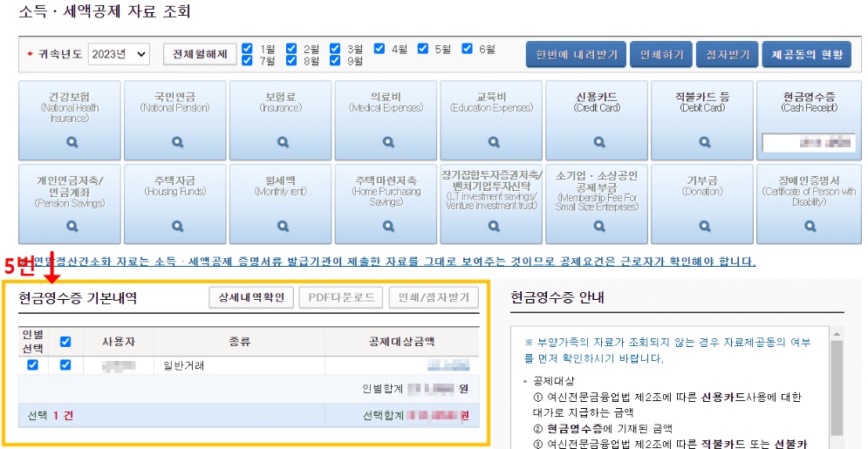Open the 연말정산간소화 자료 notice link

click(x=386, y=262)
